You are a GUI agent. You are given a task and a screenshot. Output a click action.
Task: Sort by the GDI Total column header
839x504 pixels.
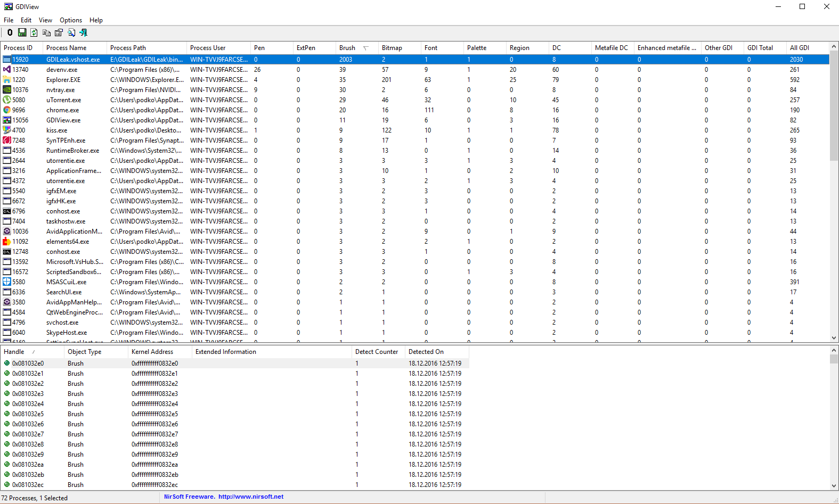click(765, 48)
